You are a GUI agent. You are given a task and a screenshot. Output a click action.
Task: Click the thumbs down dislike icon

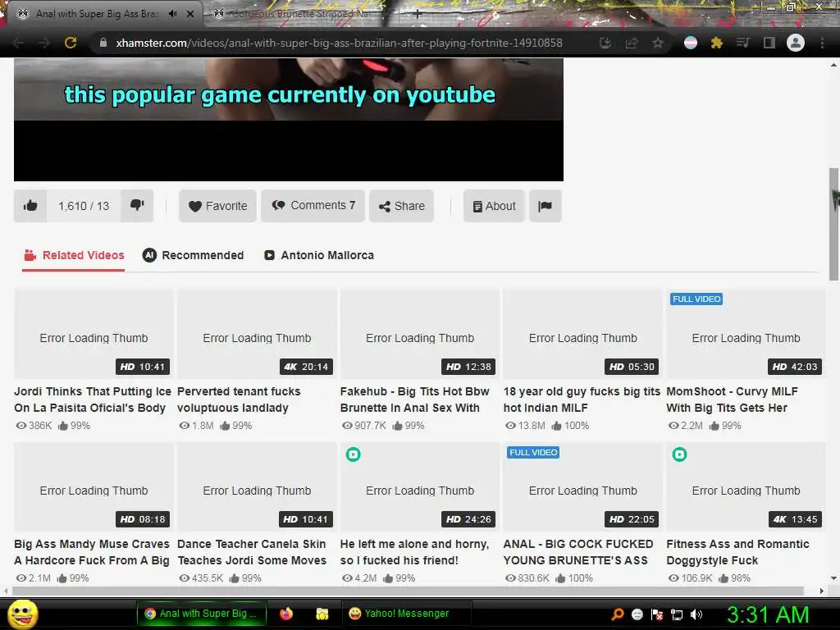click(x=137, y=206)
